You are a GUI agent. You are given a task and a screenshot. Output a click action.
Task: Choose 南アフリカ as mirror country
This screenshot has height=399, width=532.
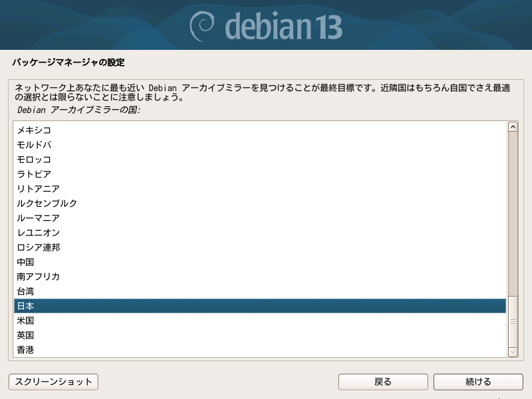pyautogui.click(x=260, y=277)
